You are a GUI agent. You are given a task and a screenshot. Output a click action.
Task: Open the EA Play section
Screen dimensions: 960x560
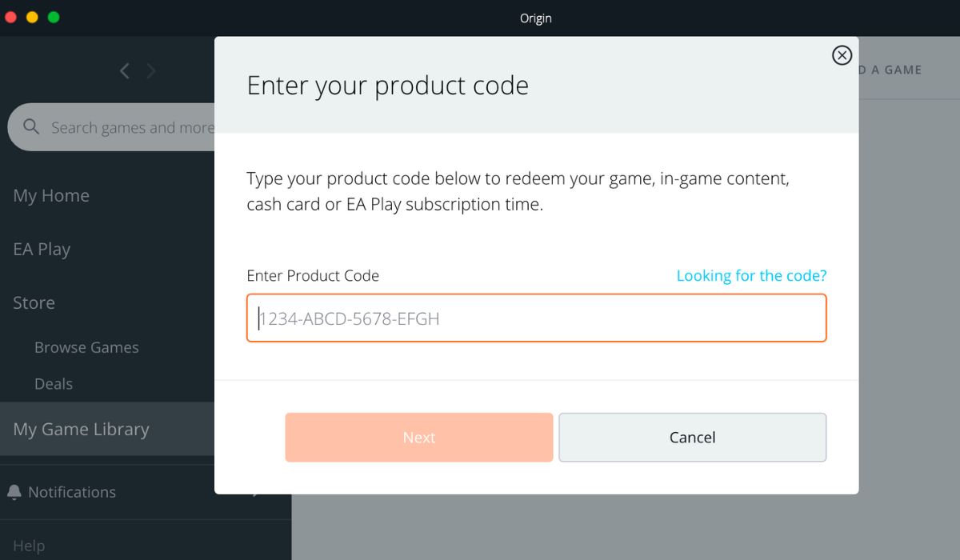click(42, 249)
